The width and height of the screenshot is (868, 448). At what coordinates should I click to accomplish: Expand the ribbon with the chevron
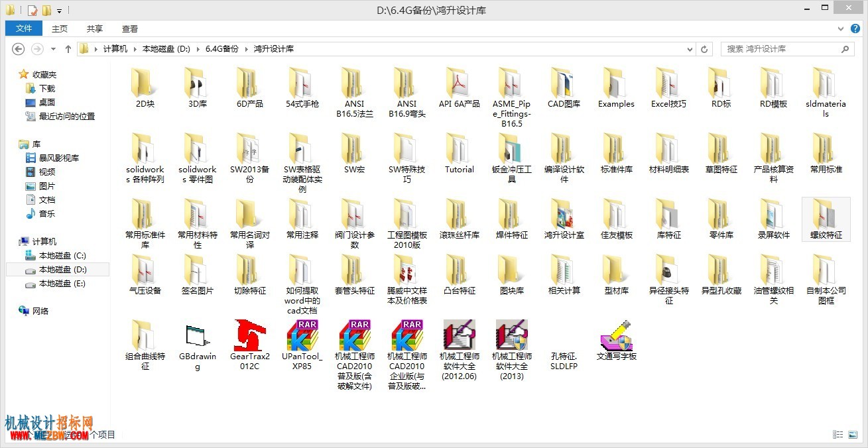842,28
